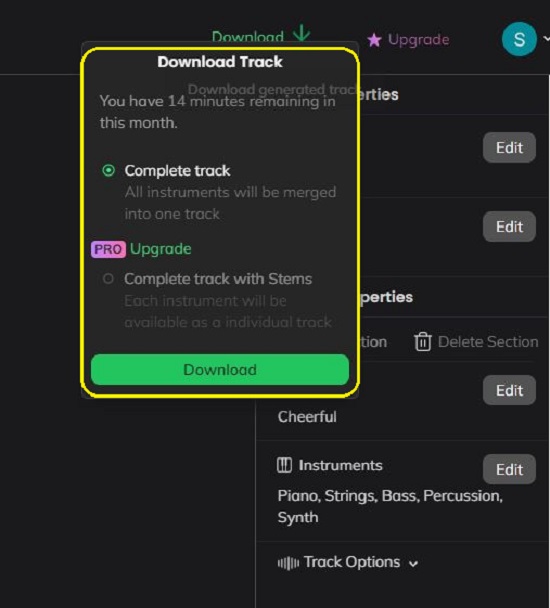Click the trash can Delete Section icon

click(x=423, y=342)
